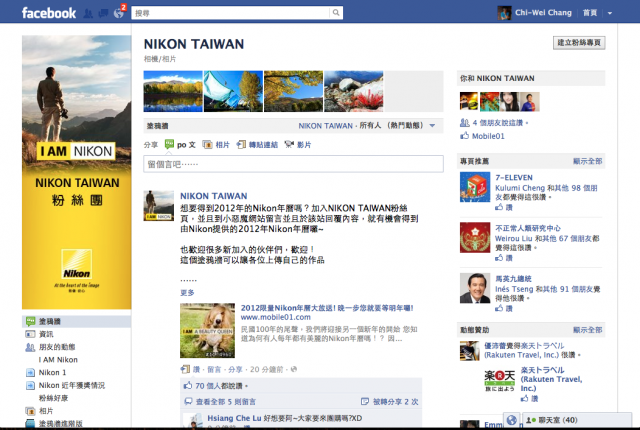The width and height of the screenshot is (640, 430).
Task: Choose the 相片 photo share icon
Action: (207, 144)
